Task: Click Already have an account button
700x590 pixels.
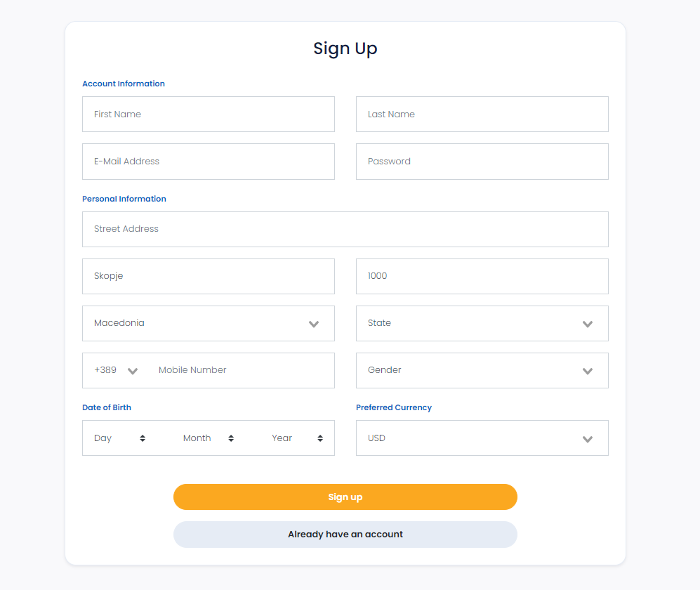Action: click(x=345, y=535)
